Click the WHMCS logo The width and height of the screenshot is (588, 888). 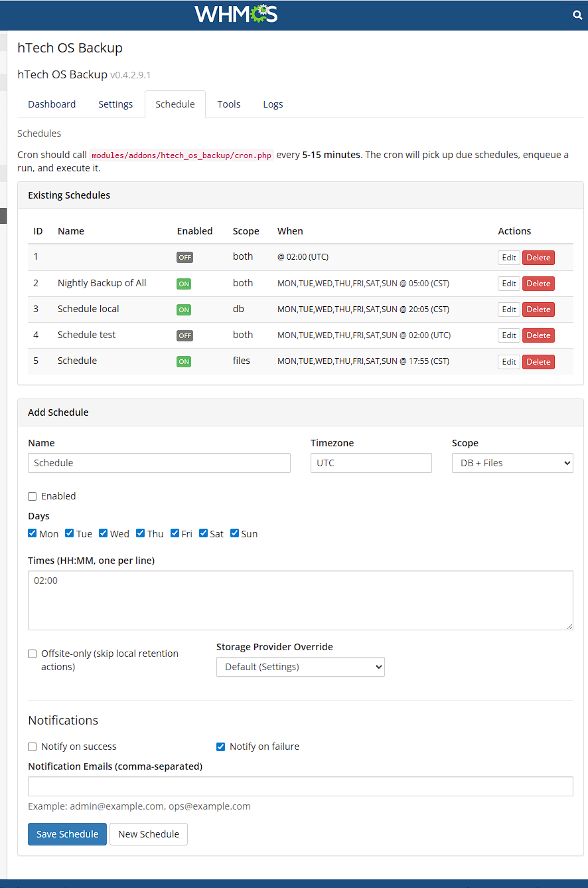(236, 15)
